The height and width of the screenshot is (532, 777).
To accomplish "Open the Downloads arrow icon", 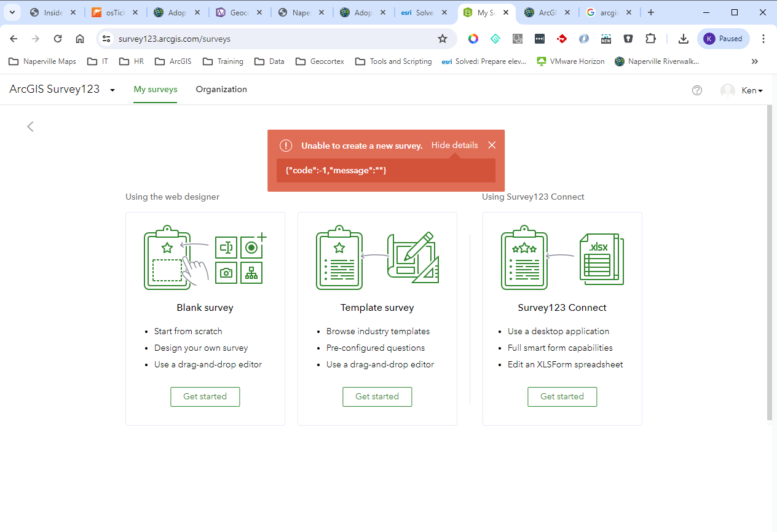I will click(x=684, y=39).
